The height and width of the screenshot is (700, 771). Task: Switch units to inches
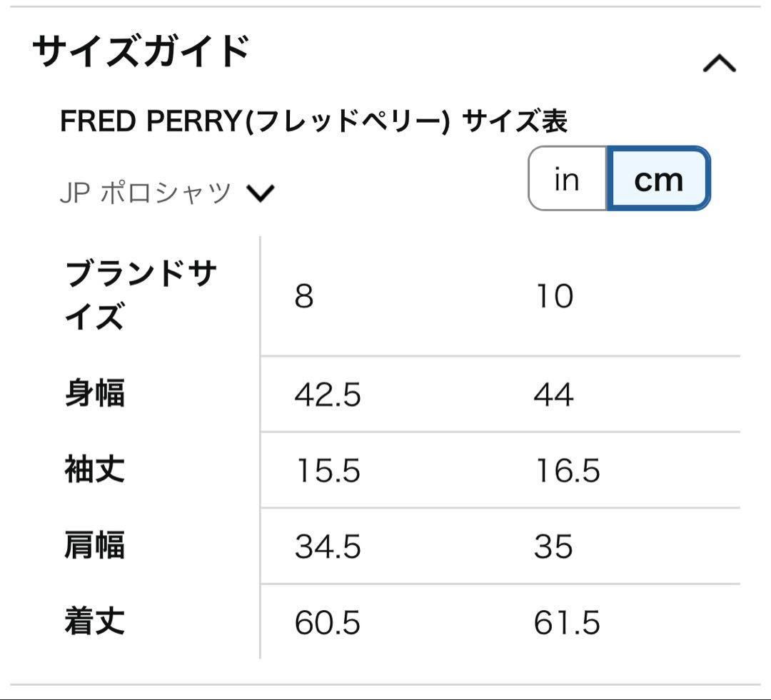click(567, 179)
